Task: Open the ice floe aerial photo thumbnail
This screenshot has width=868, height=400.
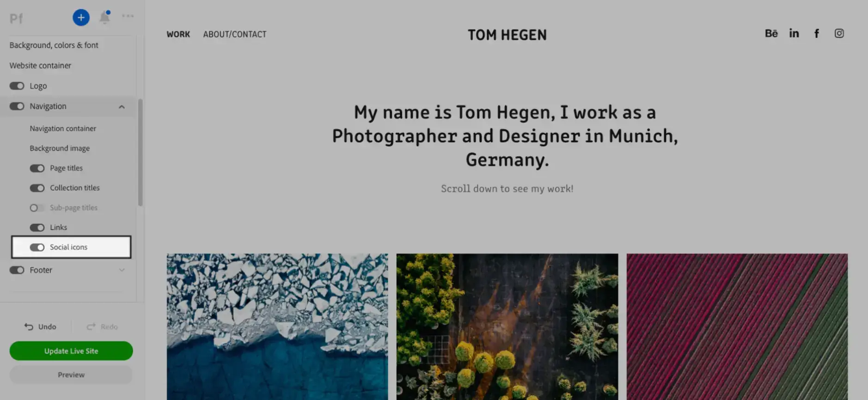Action: pyautogui.click(x=277, y=326)
